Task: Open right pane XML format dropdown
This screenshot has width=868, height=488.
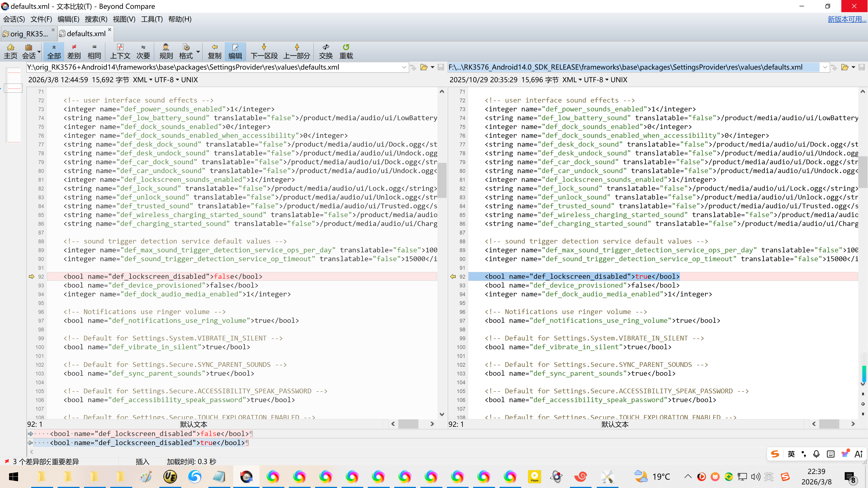Action: coord(572,80)
